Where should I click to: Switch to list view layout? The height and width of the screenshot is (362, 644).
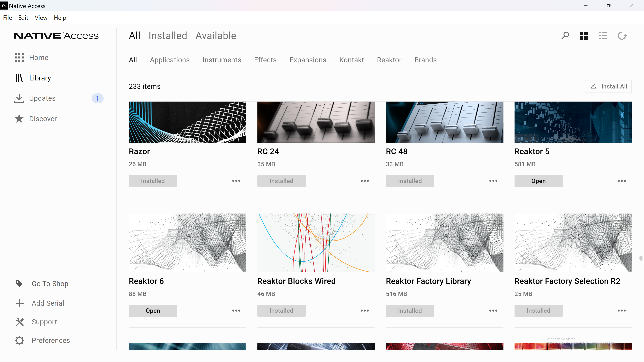pos(603,36)
